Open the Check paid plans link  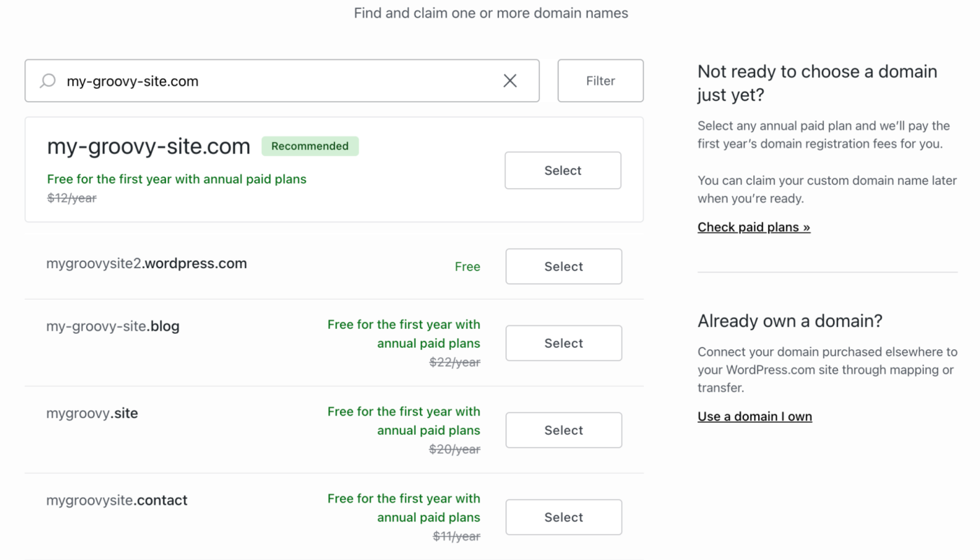753,227
